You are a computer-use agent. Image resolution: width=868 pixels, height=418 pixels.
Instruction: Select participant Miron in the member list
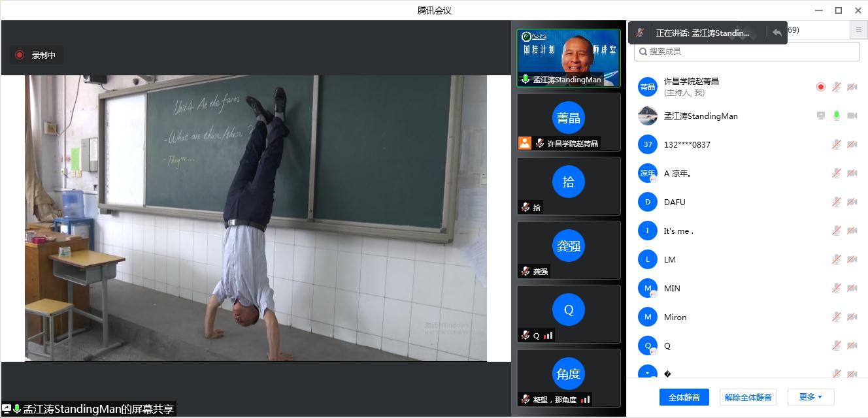[675, 317]
